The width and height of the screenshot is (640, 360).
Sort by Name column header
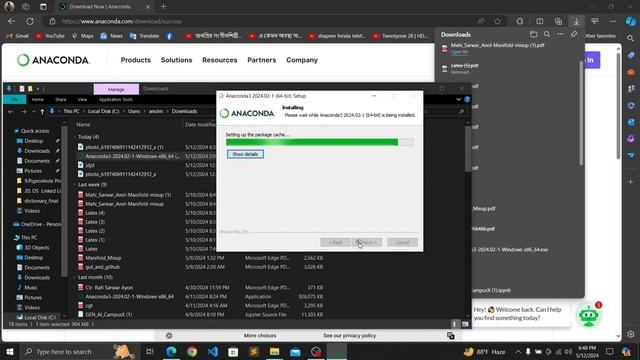pos(84,124)
